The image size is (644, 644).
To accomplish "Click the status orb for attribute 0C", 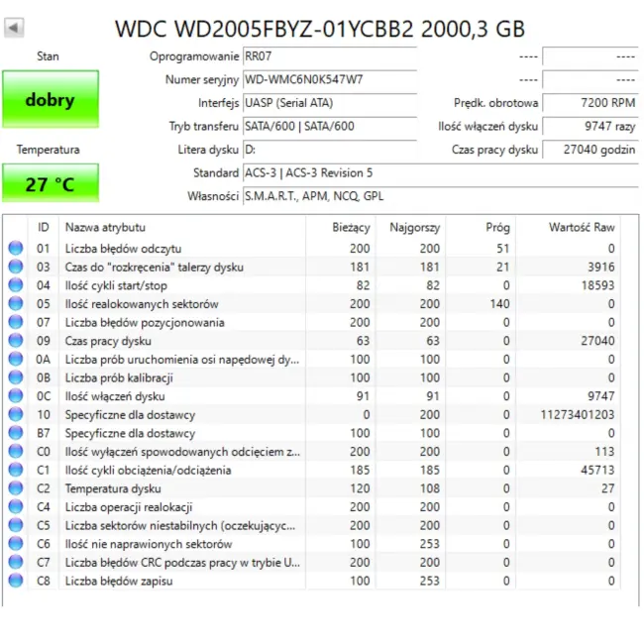I will click(16, 396).
